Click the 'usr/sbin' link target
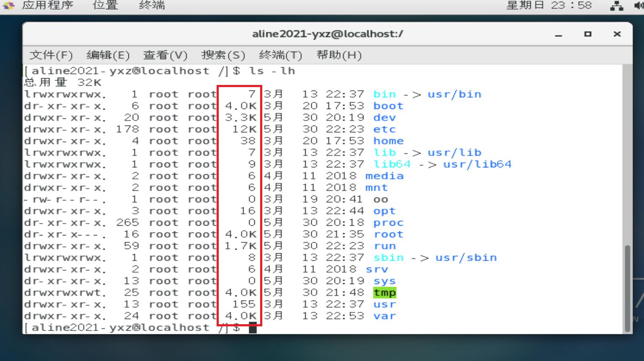Screen dimensions: 644x361 click(466, 257)
